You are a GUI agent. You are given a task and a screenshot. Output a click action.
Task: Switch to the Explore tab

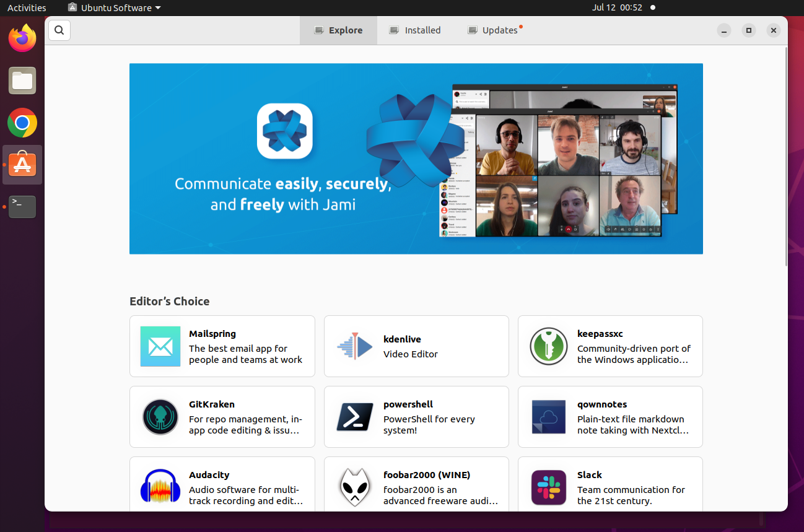338,30
